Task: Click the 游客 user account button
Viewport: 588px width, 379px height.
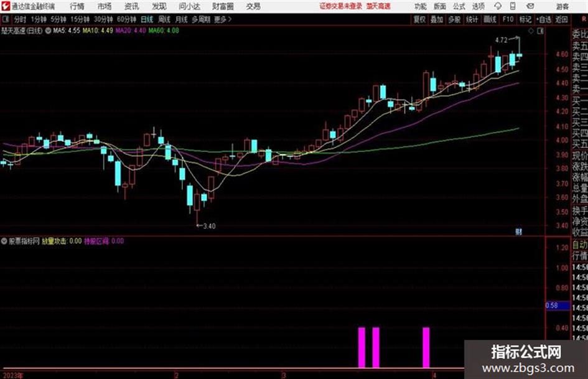Action: click(x=562, y=7)
